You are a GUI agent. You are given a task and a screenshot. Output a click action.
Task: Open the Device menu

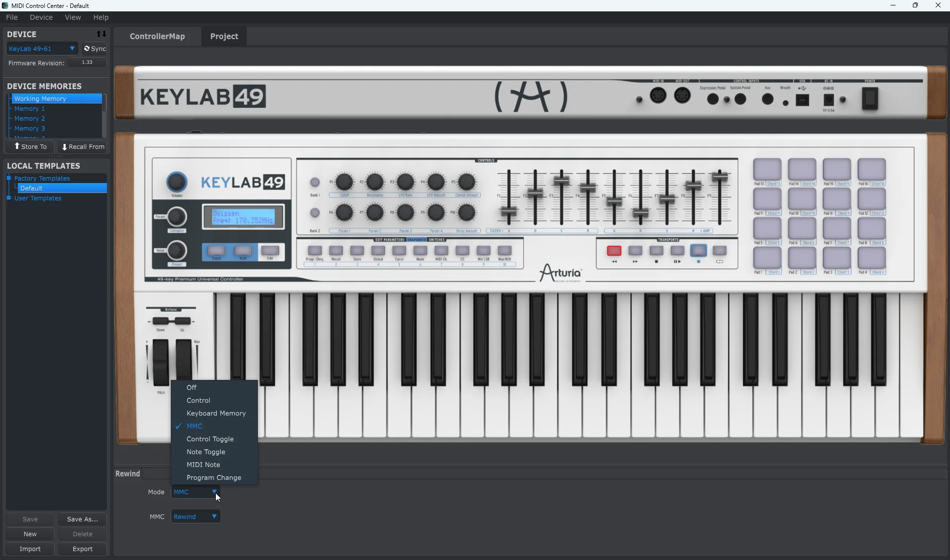41,17
